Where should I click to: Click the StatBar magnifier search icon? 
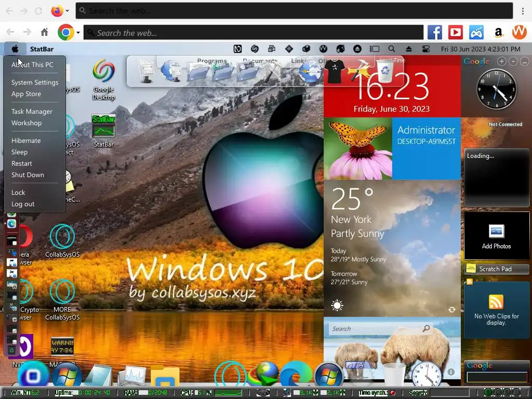click(x=392, y=49)
